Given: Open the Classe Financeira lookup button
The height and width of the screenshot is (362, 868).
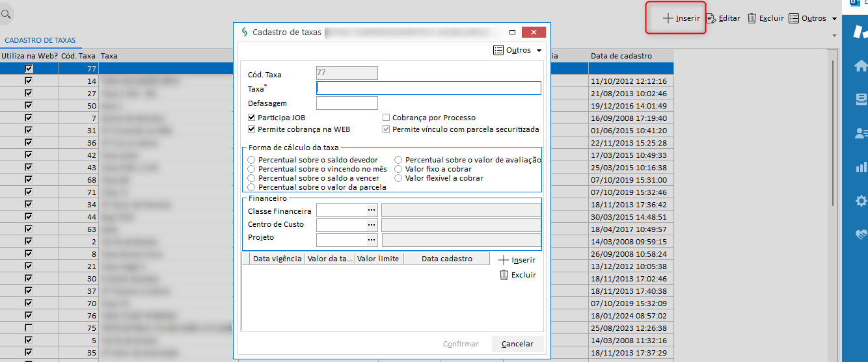Looking at the screenshot, I should 372,211.
